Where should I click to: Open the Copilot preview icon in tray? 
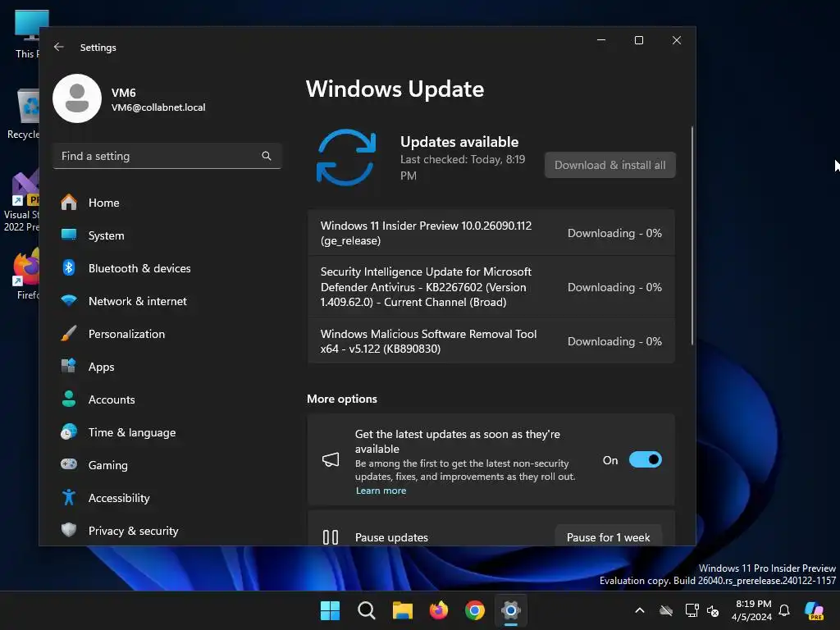click(x=815, y=610)
